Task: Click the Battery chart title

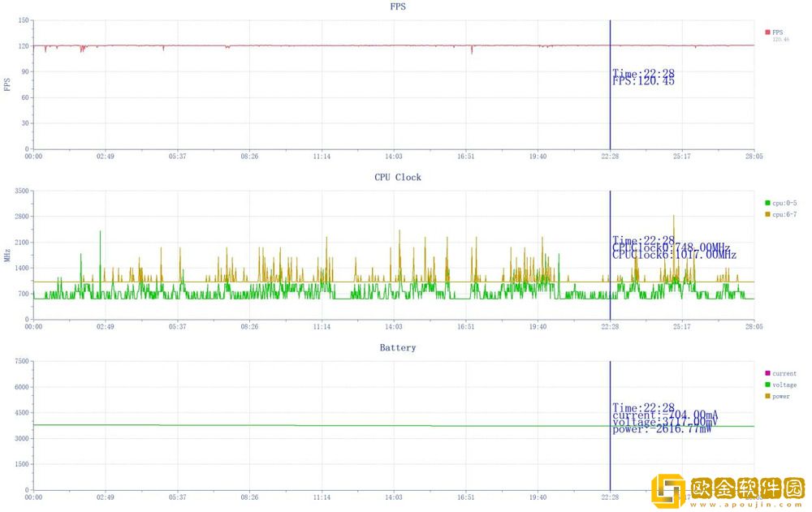Action: (x=397, y=347)
